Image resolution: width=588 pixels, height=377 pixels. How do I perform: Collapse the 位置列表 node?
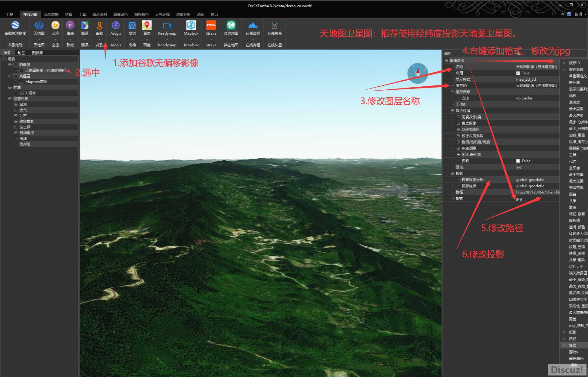10,99
